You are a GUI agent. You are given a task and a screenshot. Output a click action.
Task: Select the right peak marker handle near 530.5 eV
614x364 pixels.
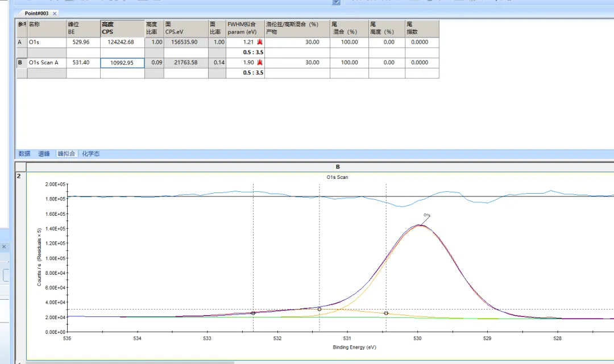point(386,313)
